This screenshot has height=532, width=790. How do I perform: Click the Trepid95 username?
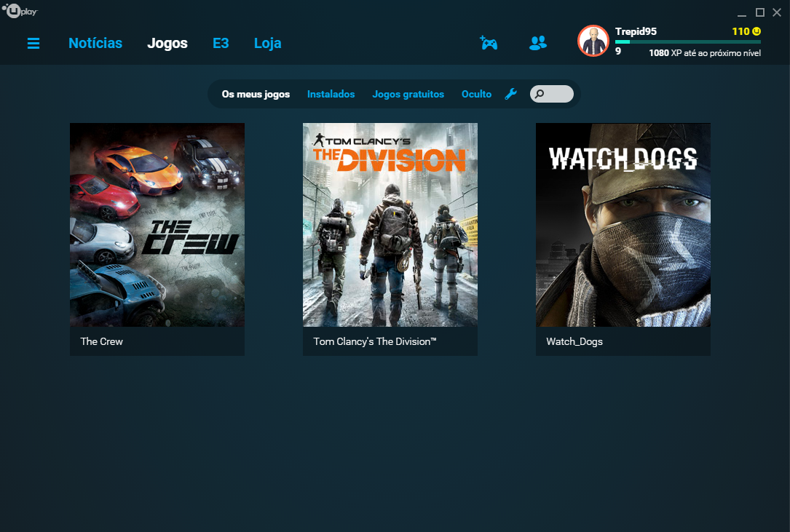tap(636, 31)
